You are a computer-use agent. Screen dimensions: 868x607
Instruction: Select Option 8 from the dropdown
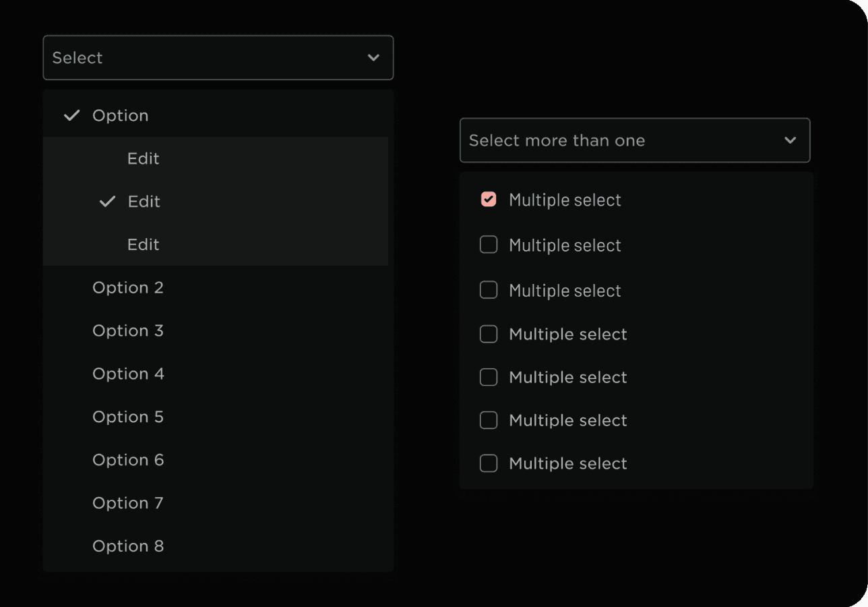point(218,546)
